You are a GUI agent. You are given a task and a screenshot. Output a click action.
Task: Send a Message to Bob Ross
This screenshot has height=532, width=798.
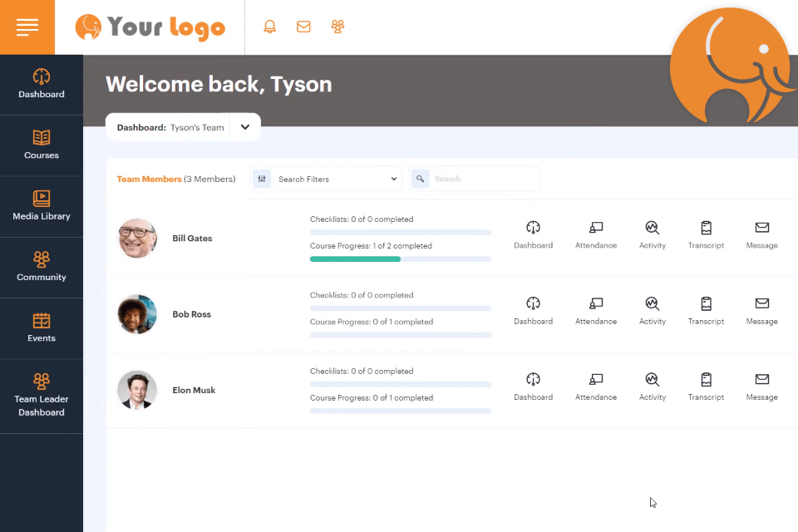tap(762, 311)
